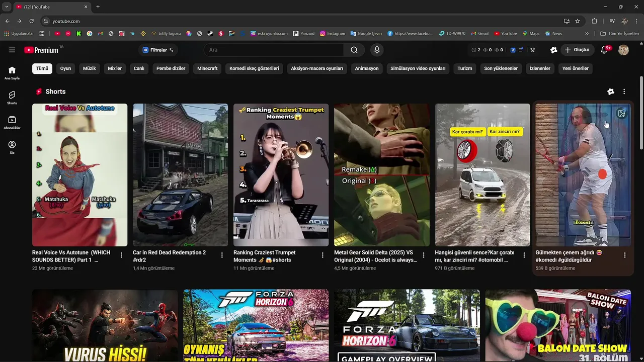
Task: Open Car in Red Dead Redemption 2 title
Action: 169,256
